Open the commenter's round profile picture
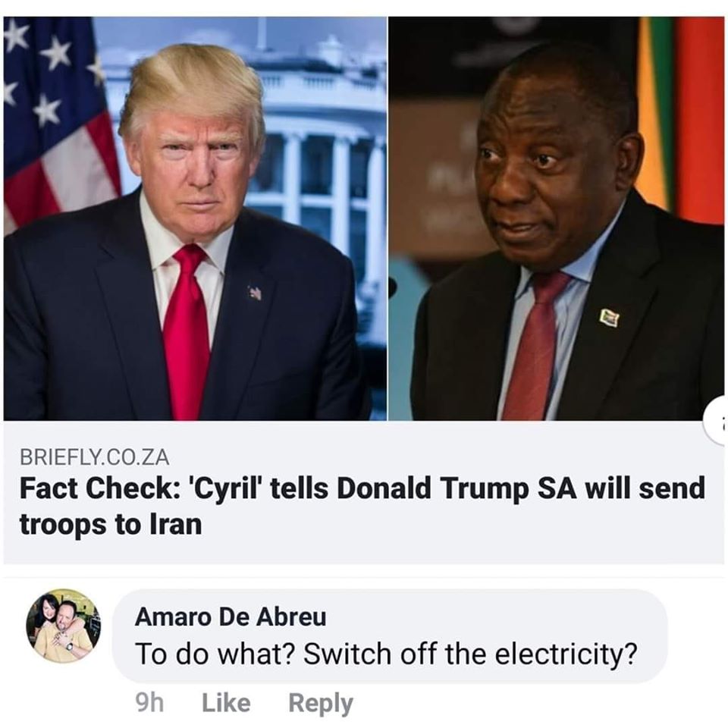This screenshot has height=728, width=728. click(63, 626)
